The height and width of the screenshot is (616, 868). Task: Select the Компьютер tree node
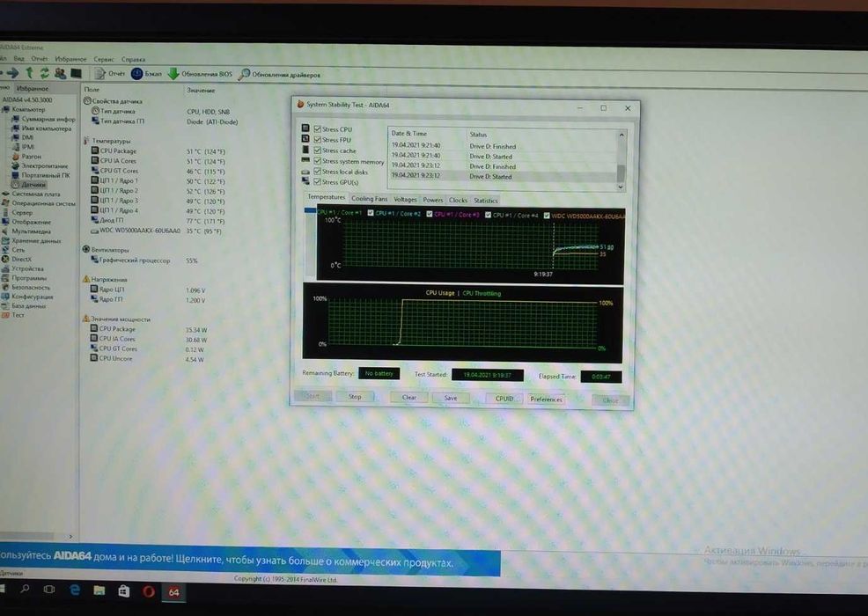pos(28,110)
